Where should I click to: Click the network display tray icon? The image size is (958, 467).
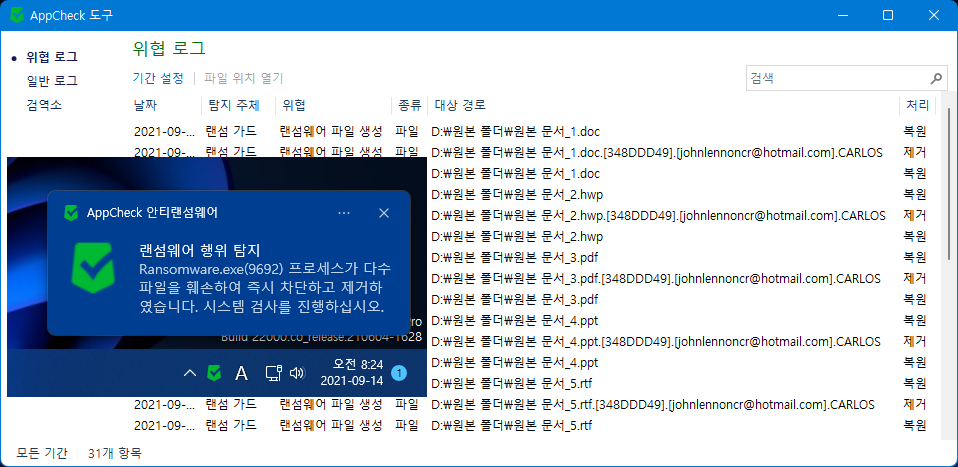click(x=272, y=373)
